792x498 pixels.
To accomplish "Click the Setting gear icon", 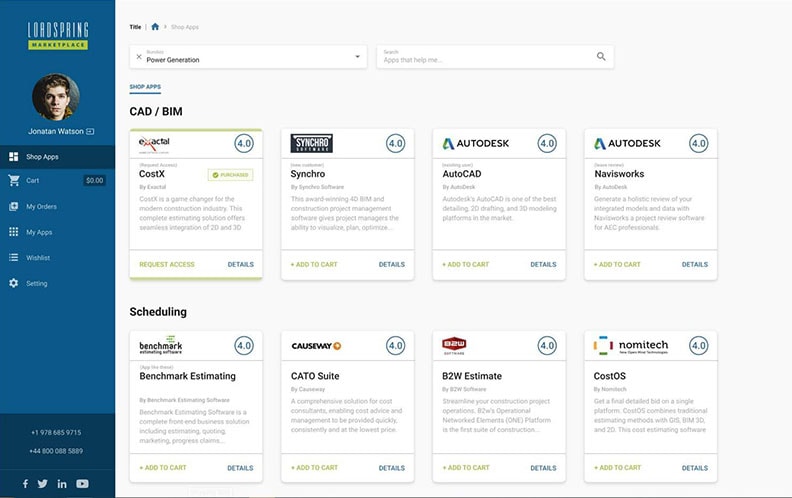I will click(x=14, y=283).
